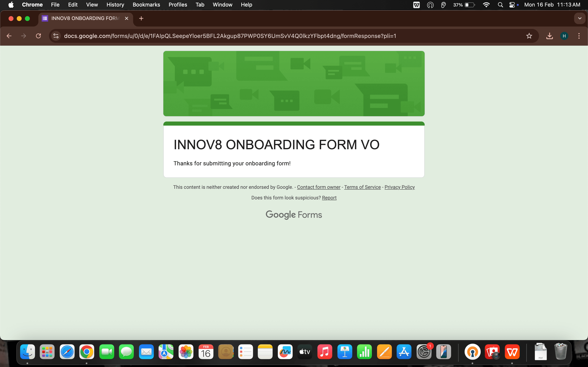The width and height of the screenshot is (588, 367).
Task: Click the Contact form owner link
Action: click(318, 187)
